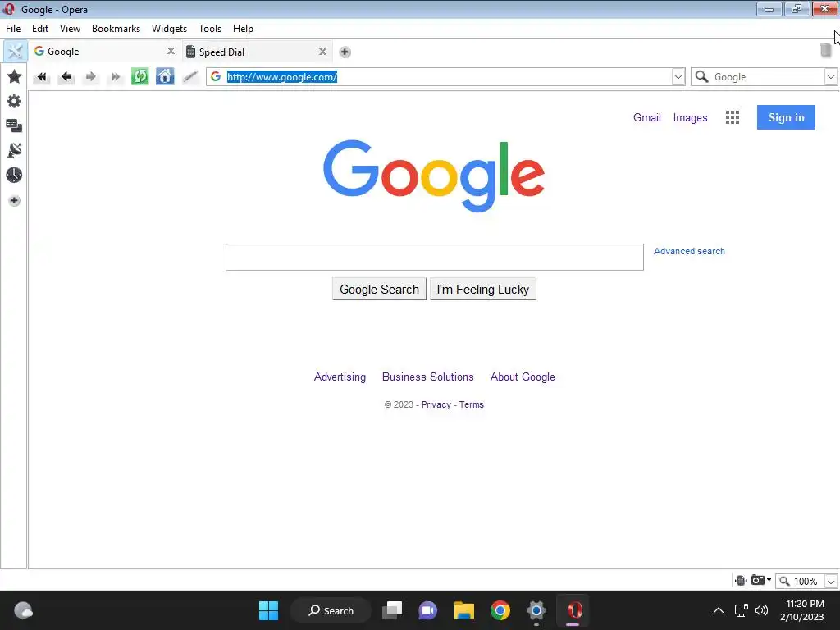Open the Help menu
This screenshot has width=840, height=630.
[243, 29]
